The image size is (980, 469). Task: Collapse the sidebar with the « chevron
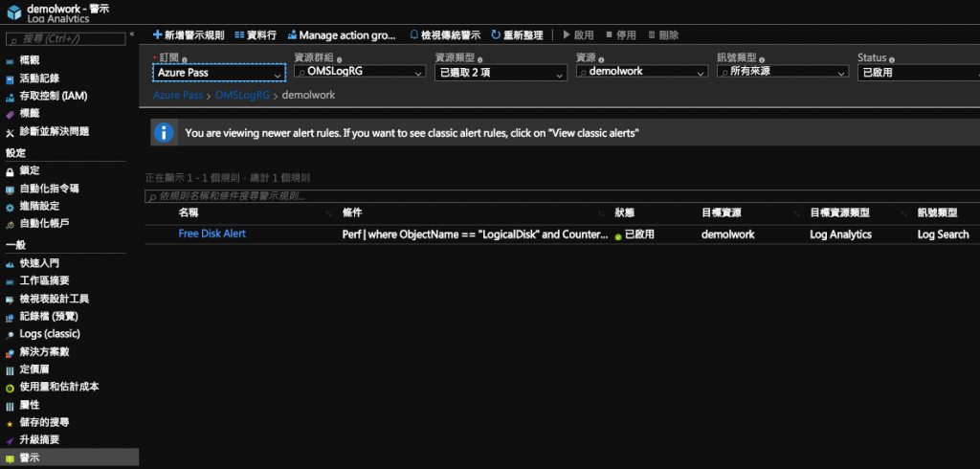[132, 34]
